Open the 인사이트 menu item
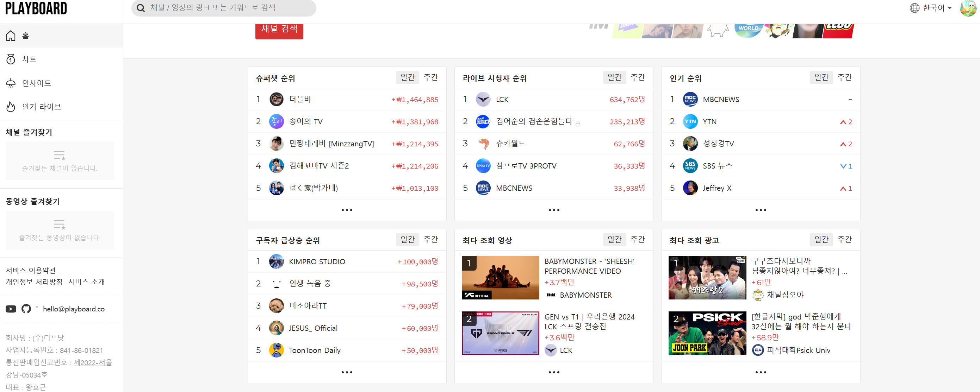The height and width of the screenshot is (392, 980). [x=61, y=83]
